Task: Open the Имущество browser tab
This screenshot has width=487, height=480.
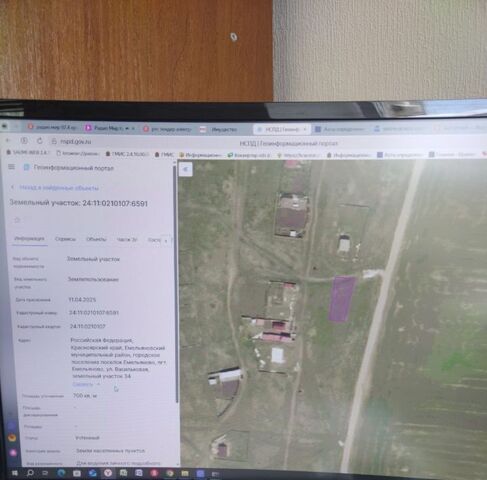Action: (x=220, y=130)
